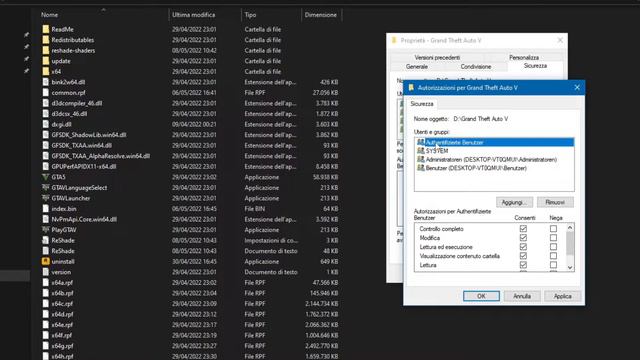Image resolution: width=640 pixels, height=360 pixels.
Task: Select the version text document icon
Action: [x=46, y=272]
